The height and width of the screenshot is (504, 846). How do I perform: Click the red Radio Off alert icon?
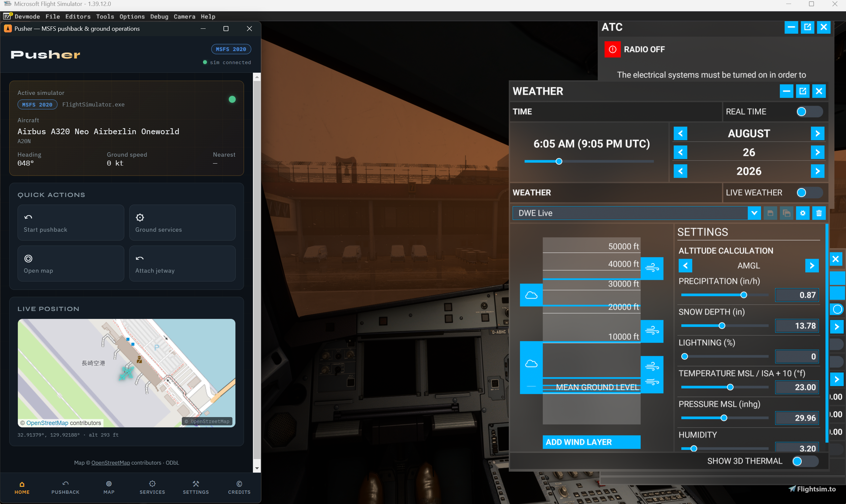(x=612, y=50)
